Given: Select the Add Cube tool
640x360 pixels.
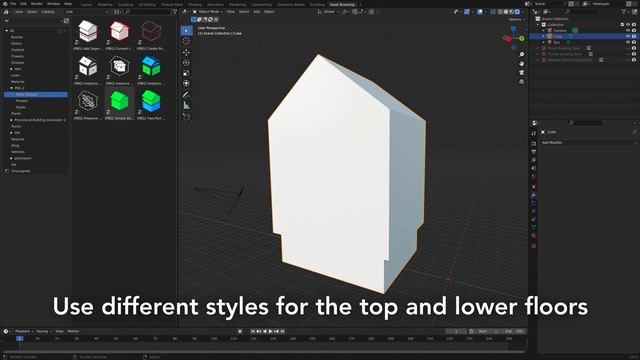Looking at the screenshot, I should point(187,117).
